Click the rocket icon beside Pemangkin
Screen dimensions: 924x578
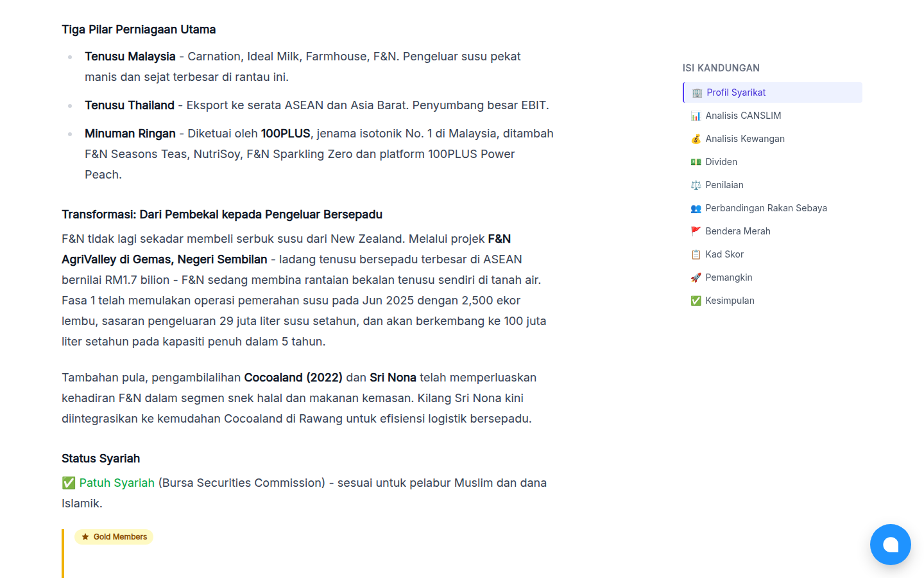[696, 278]
